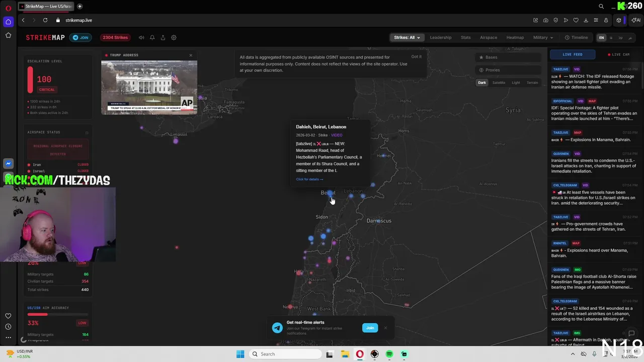Screen dimensions: 644x362
Task: Open browser downloads icon
Action: click(x=586, y=20)
